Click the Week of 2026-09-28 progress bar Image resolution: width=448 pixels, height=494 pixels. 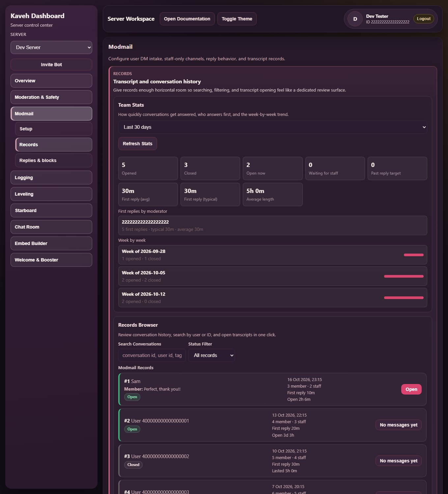click(414, 255)
